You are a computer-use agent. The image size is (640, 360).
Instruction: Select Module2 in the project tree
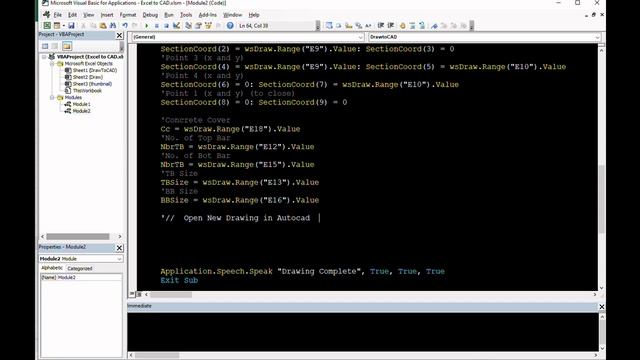(x=82, y=111)
